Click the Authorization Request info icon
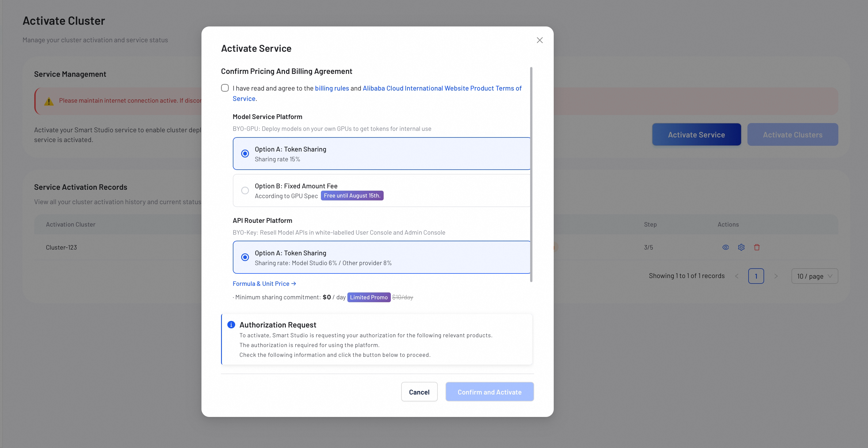 (x=231, y=325)
